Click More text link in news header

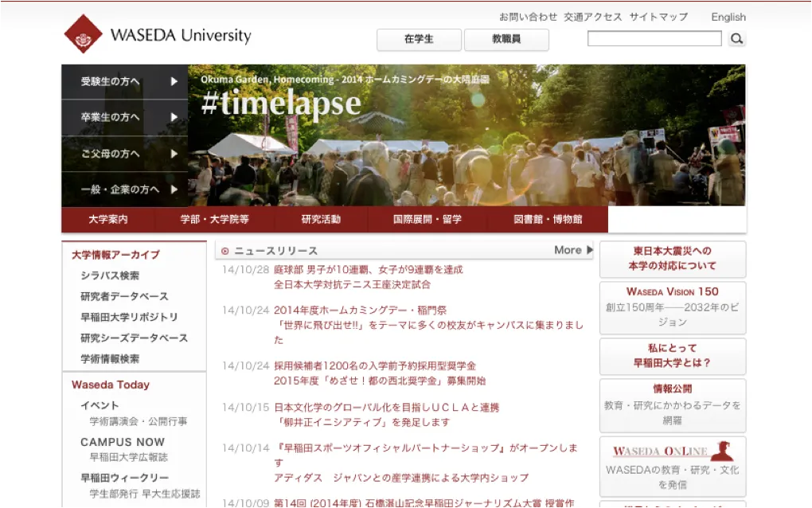coord(568,250)
